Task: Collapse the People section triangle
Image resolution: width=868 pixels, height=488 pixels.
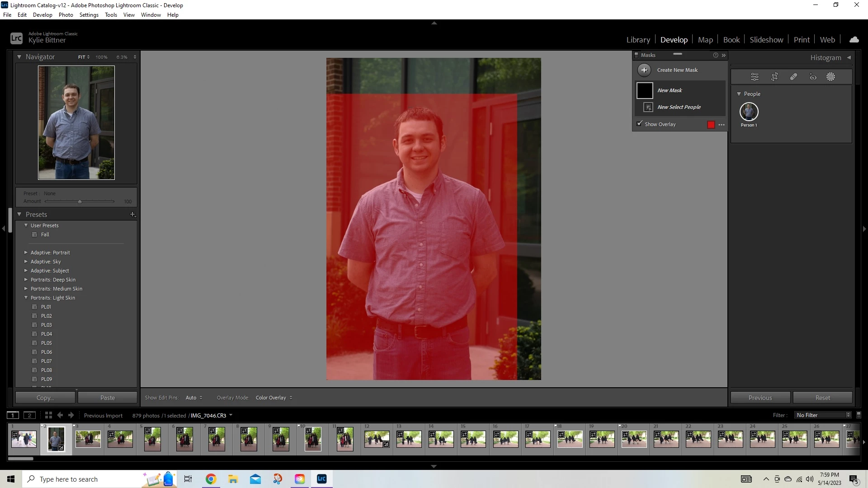Action: coord(739,94)
